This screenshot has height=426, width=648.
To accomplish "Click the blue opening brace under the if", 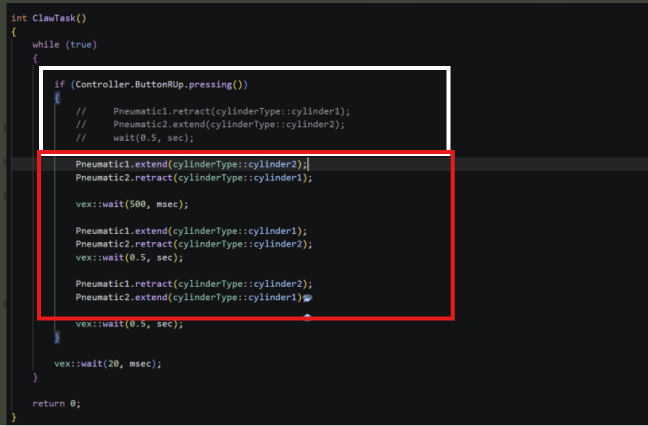I will (x=57, y=98).
